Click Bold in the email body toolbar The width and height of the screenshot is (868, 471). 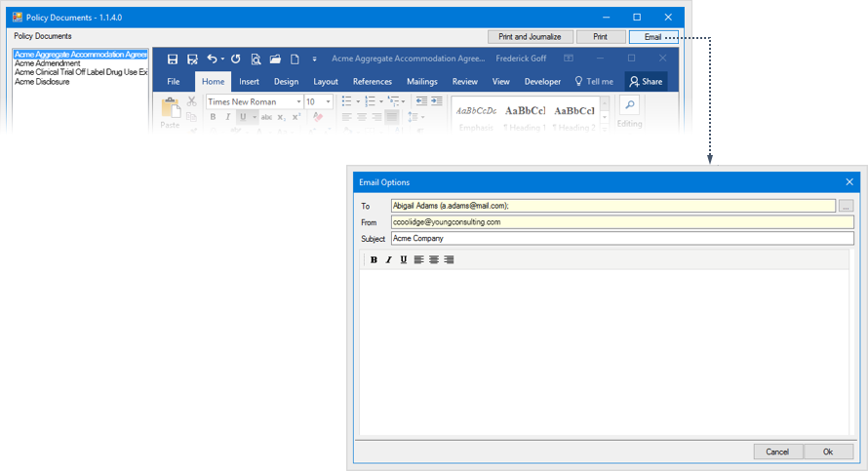click(x=374, y=260)
